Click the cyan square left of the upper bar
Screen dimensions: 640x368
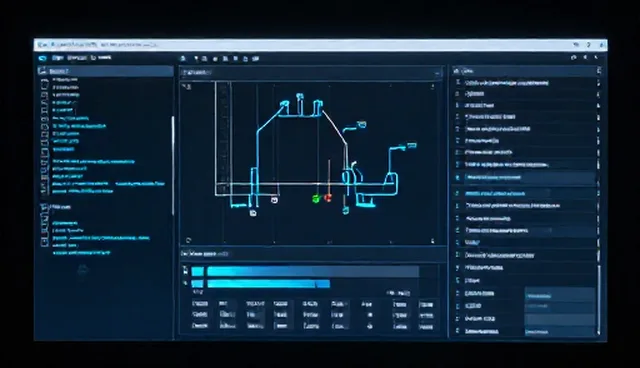tap(198, 271)
